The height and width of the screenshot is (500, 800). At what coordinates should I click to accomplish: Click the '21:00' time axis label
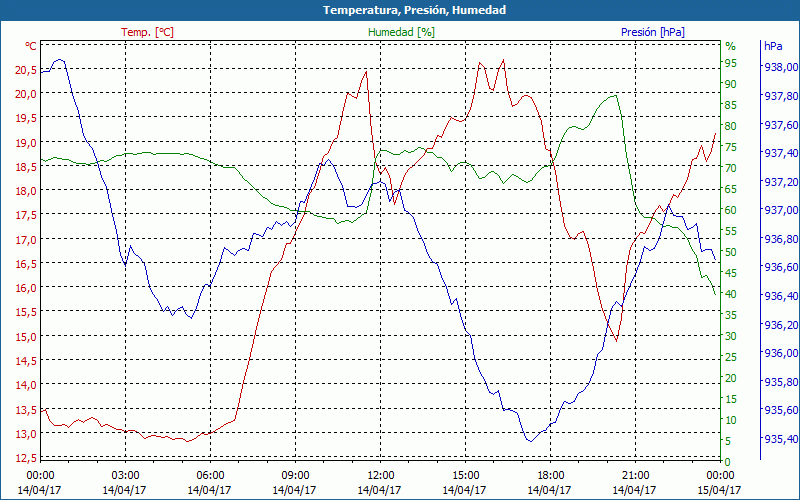[636, 475]
